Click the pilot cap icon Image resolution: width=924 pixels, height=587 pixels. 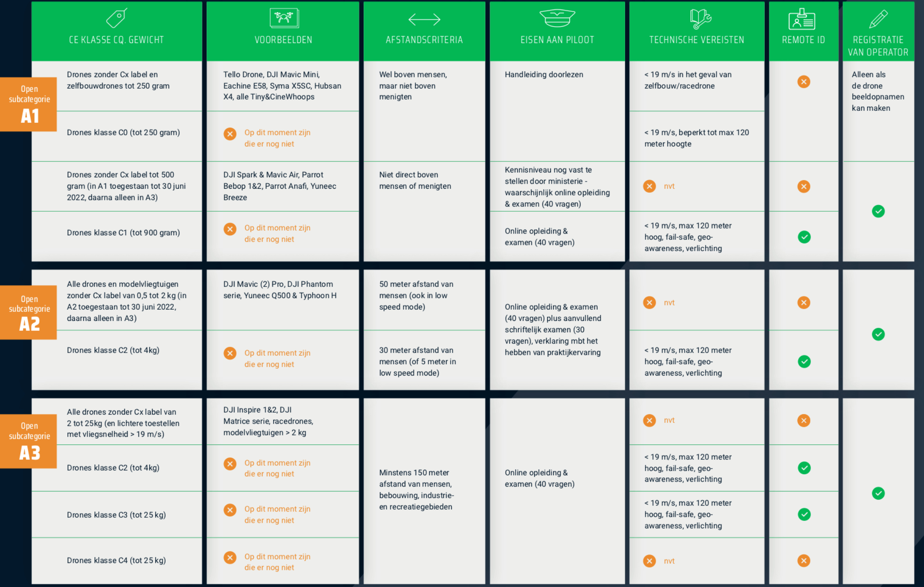[557, 18]
